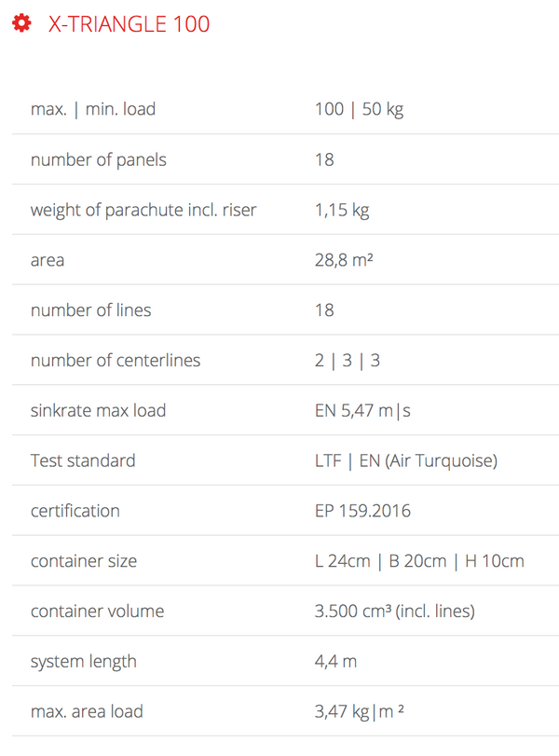
Task: Click the 1,15 kg weight value
Action: tap(342, 210)
